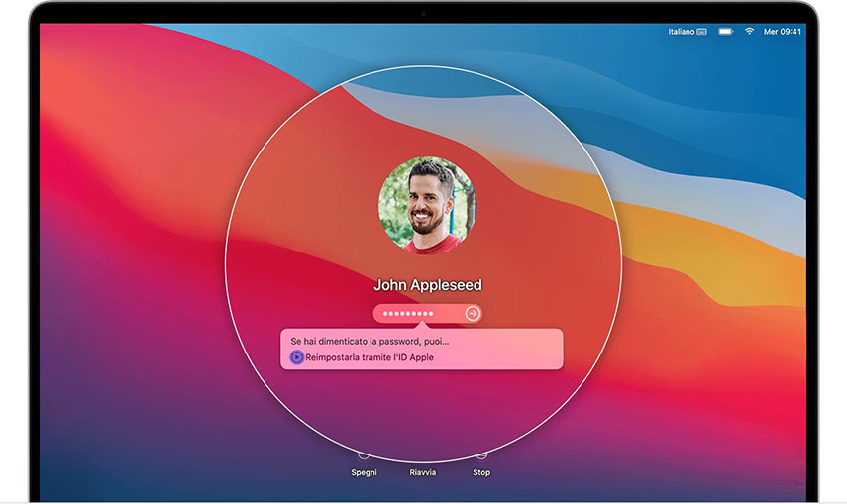Screen dimensions: 847x504
Task: Click the Mer 09:41 clock
Action: tap(783, 32)
